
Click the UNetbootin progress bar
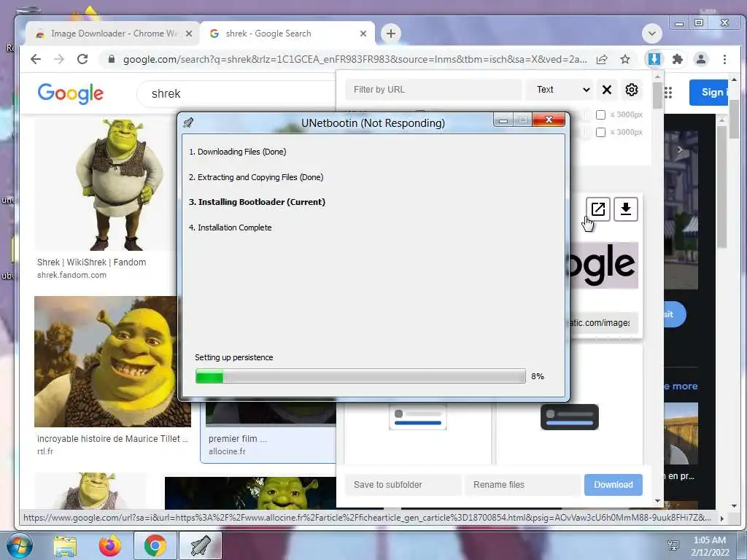tap(360, 376)
